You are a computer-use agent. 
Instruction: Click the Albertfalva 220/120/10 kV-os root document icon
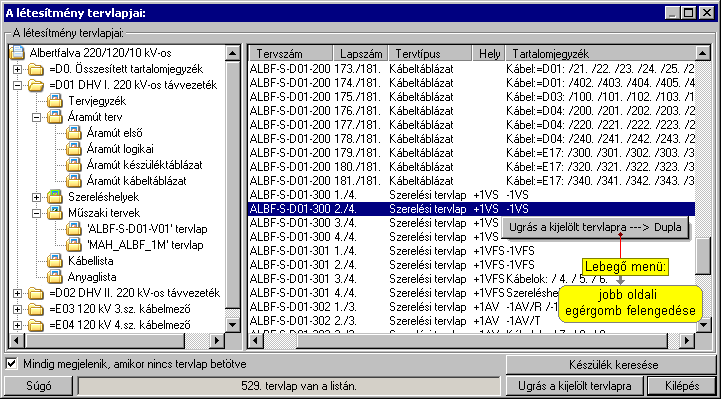pos(17,53)
